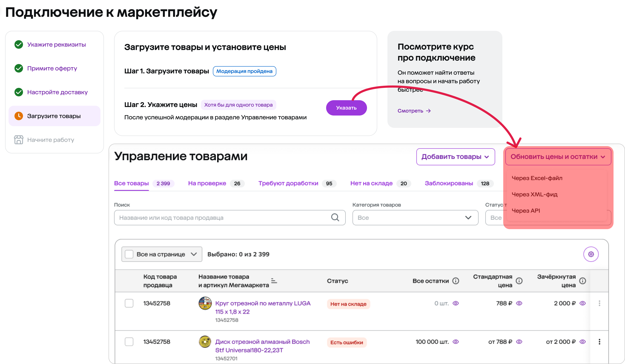
Task: Focus the product name search field
Action: click(x=230, y=218)
